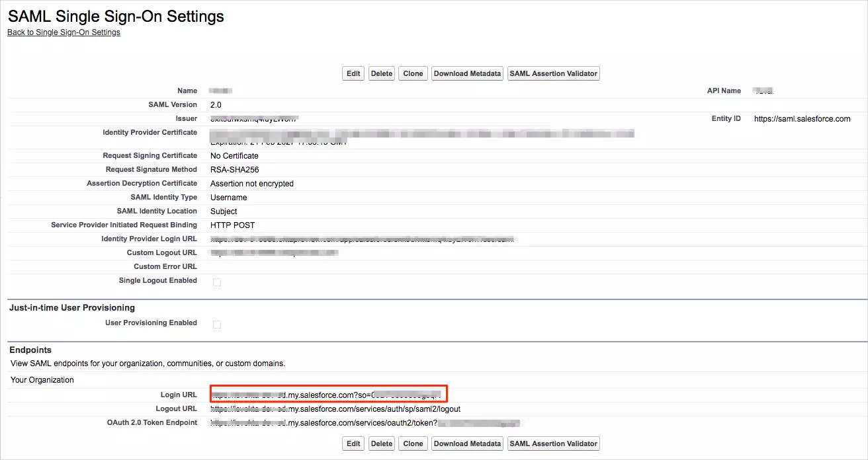
Task: Click the SAML Single Sign-On Settings heading
Action: (x=115, y=17)
